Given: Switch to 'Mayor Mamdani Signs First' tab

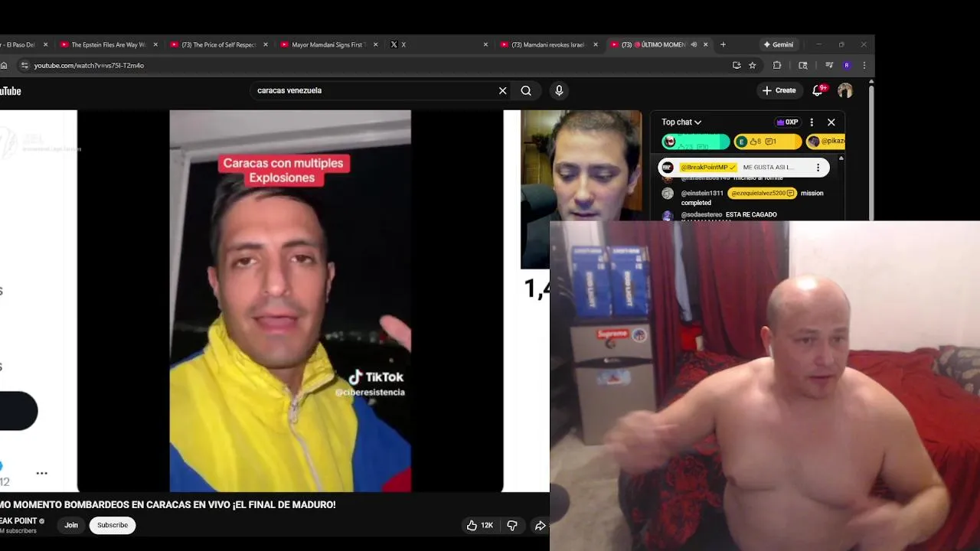Looking at the screenshot, I should 328,44.
